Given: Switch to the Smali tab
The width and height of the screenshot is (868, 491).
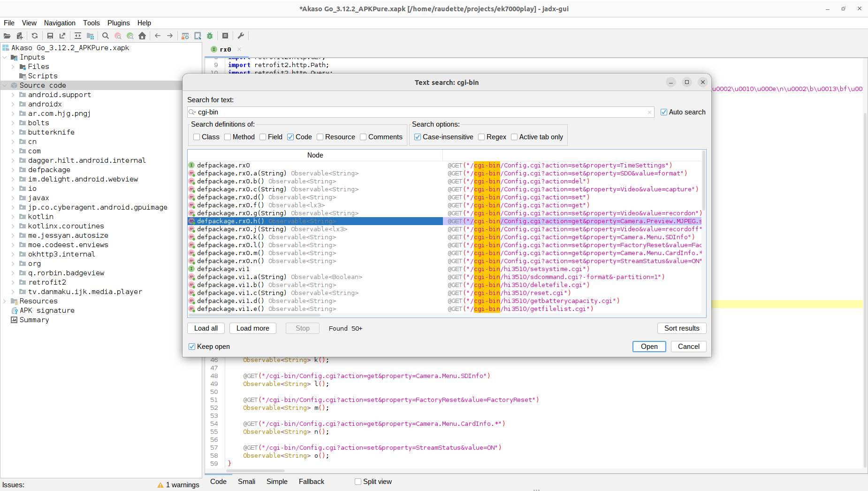Looking at the screenshot, I should coord(246,482).
